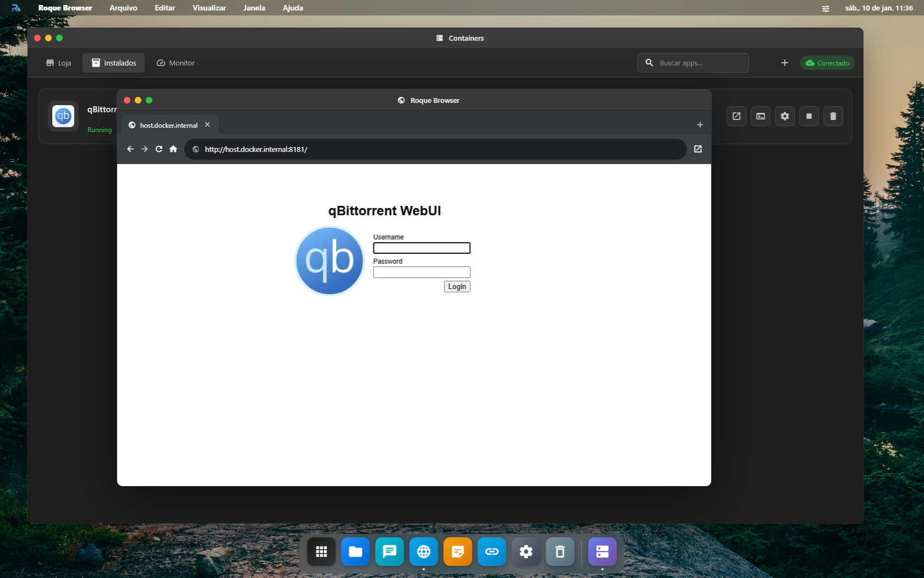Switch to the Loja tab

tap(58, 63)
